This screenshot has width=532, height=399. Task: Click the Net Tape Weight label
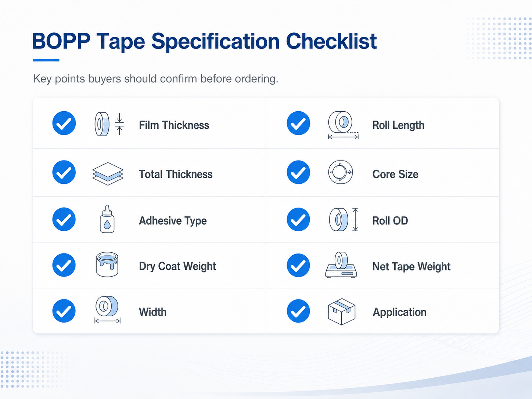click(411, 266)
